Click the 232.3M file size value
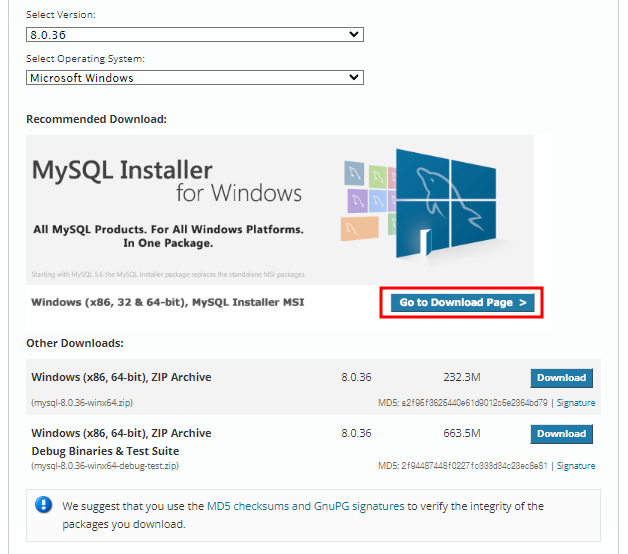The image size is (628, 554). point(461,377)
